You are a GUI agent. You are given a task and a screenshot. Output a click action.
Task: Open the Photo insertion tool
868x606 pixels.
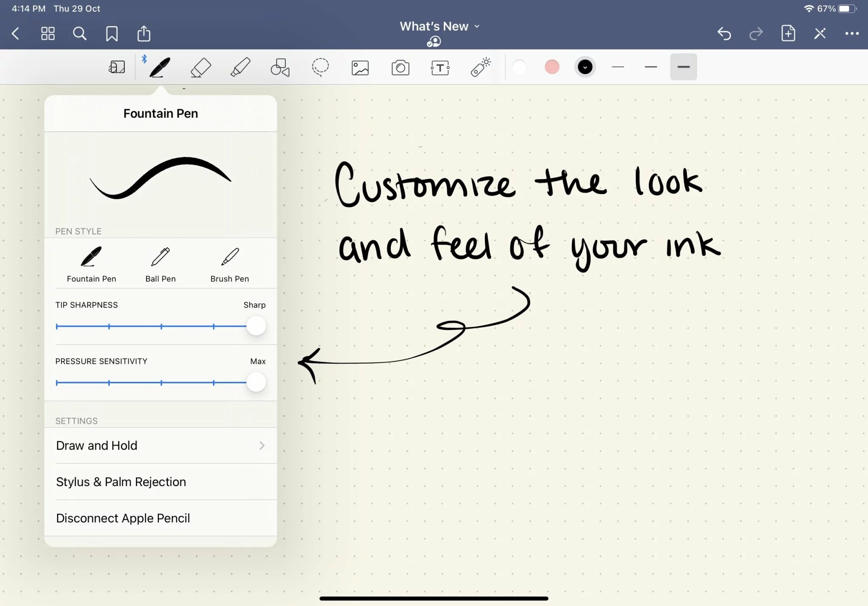tap(359, 67)
